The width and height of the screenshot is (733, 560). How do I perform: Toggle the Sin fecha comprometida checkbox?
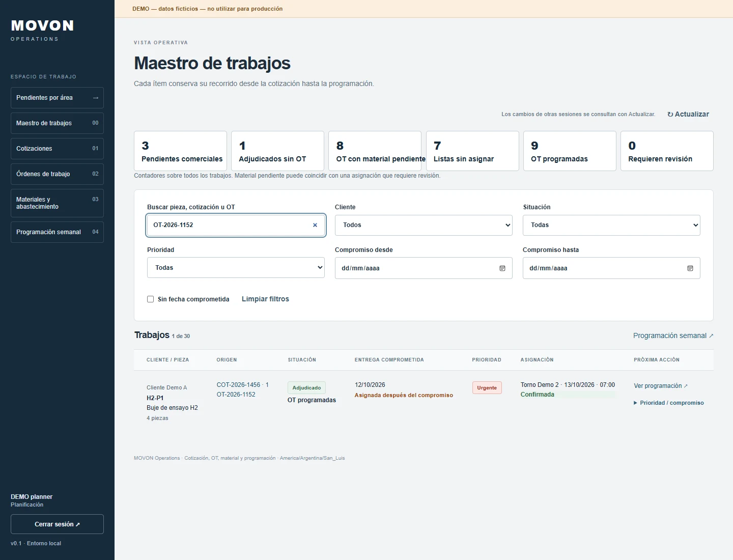151,299
